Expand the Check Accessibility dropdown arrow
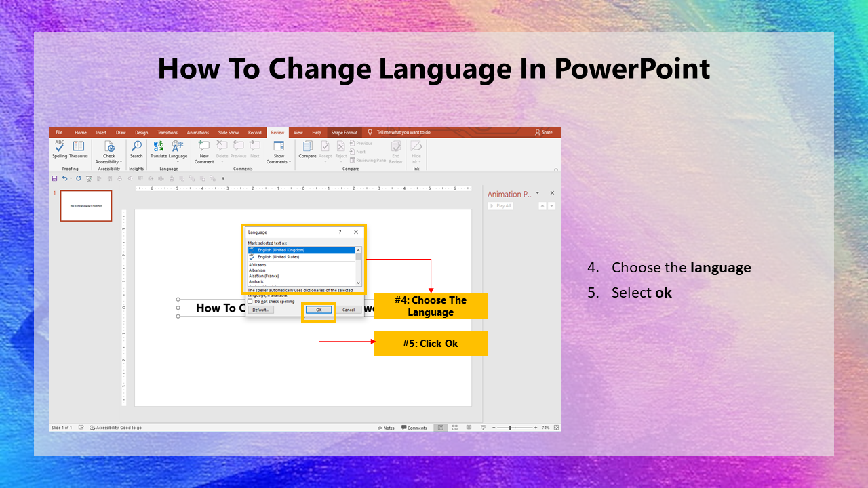Screen dimensions: 868x488 pyautogui.click(x=121, y=162)
